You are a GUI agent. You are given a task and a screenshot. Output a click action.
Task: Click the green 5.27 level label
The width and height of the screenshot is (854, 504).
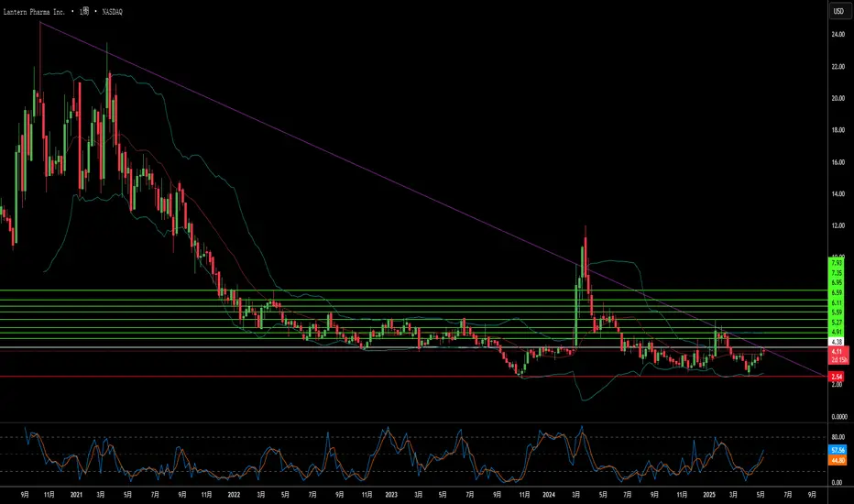tap(837, 322)
